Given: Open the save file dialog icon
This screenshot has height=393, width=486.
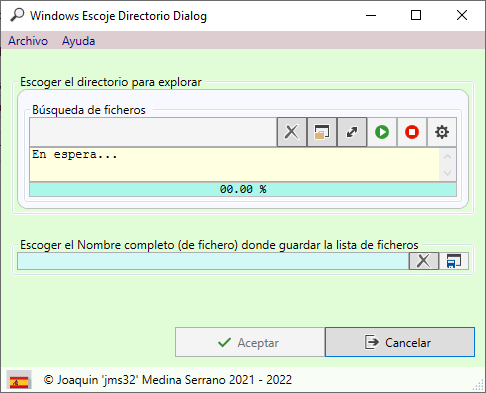Looking at the screenshot, I should (454, 261).
